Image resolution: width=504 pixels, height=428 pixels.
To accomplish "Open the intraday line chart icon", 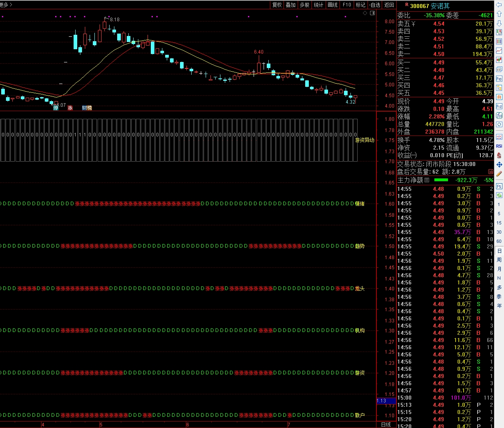I will (x=499, y=50).
